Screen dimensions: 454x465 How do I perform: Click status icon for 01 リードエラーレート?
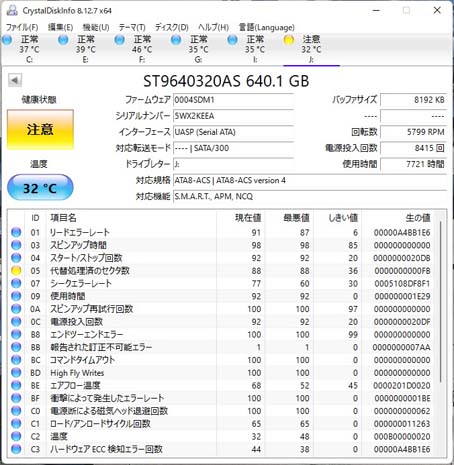coord(16,232)
